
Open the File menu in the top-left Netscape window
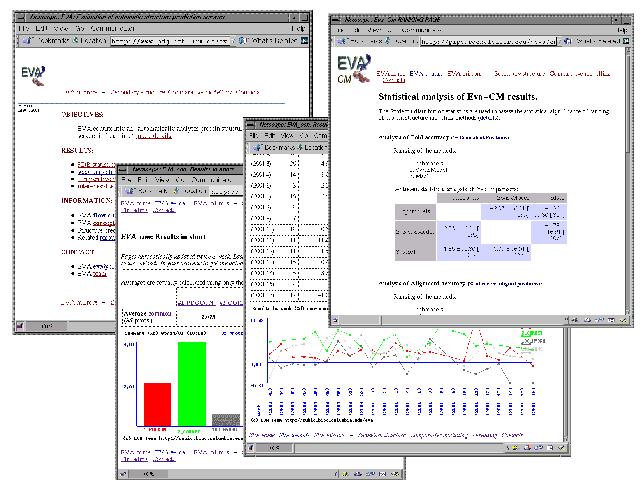point(22,29)
